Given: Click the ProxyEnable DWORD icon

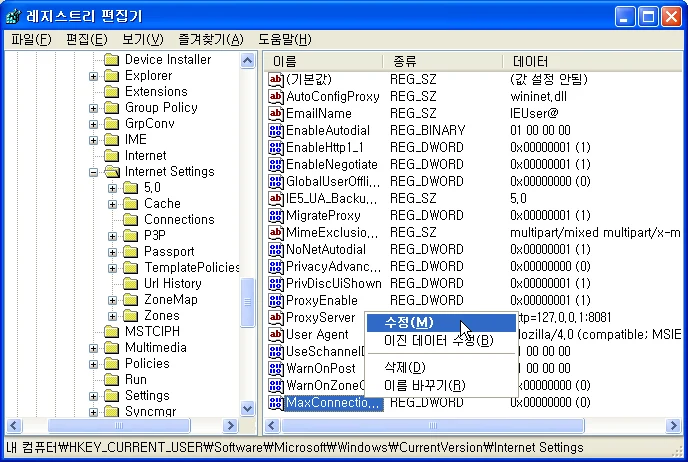Looking at the screenshot, I should point(276,301).
